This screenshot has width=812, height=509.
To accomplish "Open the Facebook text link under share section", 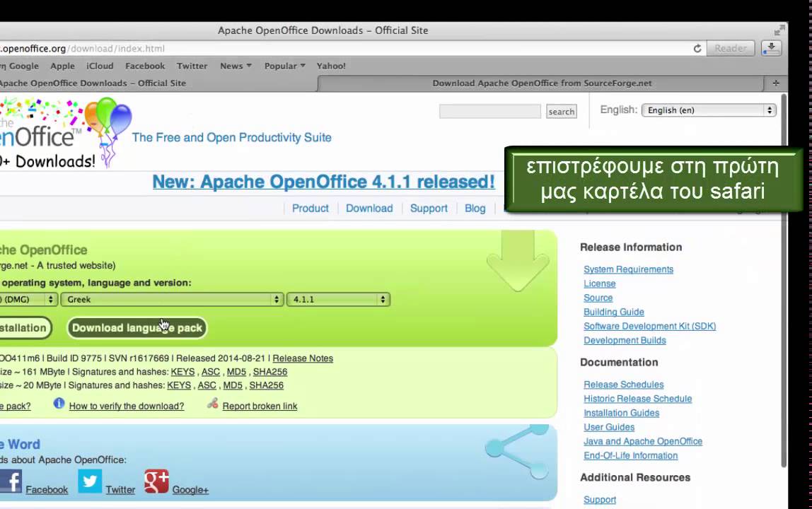I will (47, 489).
